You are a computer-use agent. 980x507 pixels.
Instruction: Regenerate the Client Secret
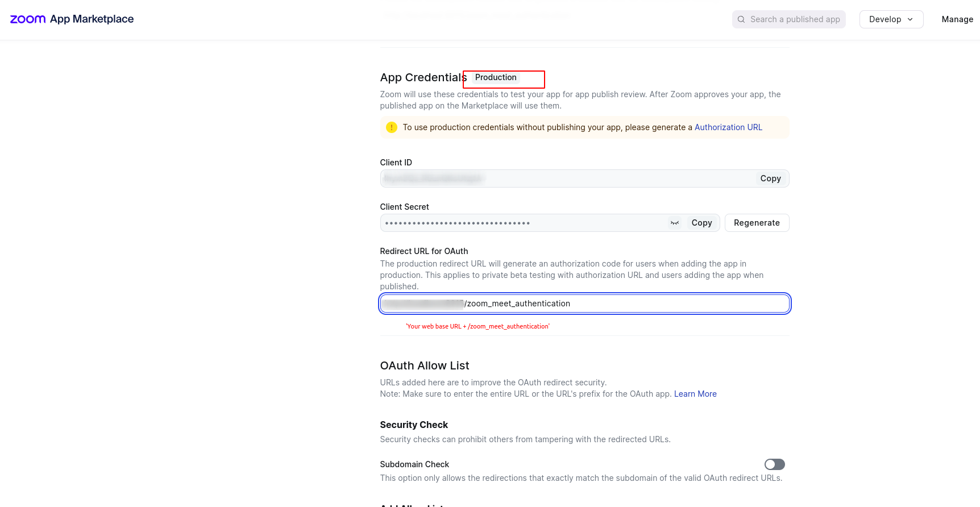pyautogui.click(x=757, y=223)
